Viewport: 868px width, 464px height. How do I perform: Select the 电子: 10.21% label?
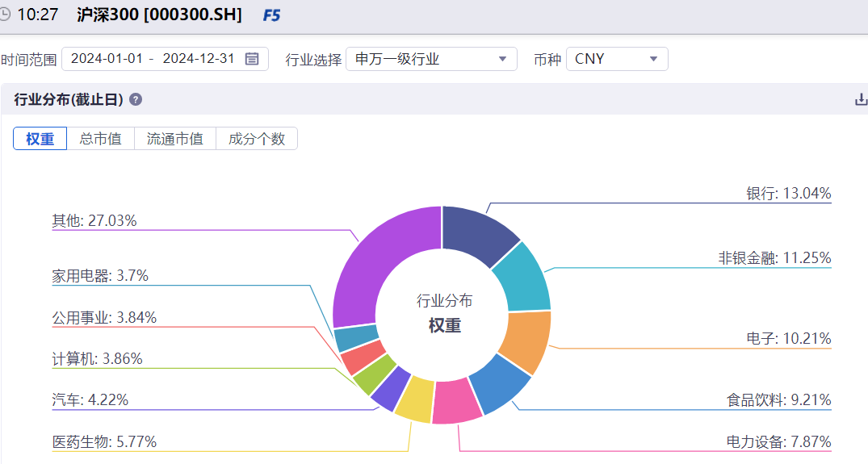[x=788, y=338]
